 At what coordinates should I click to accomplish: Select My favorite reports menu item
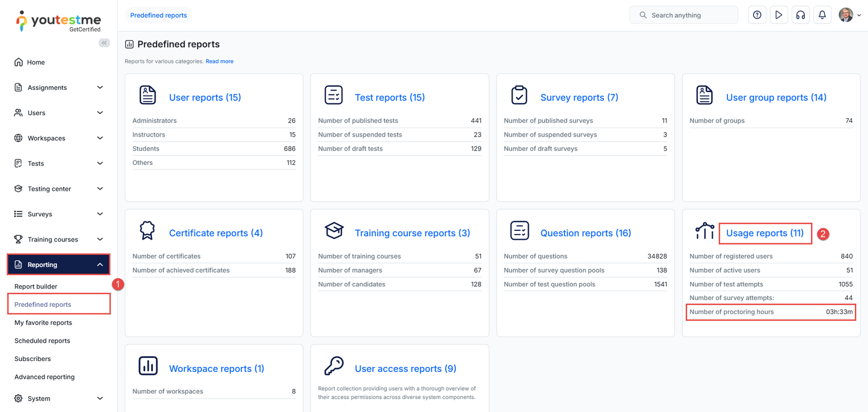point(43,323)
